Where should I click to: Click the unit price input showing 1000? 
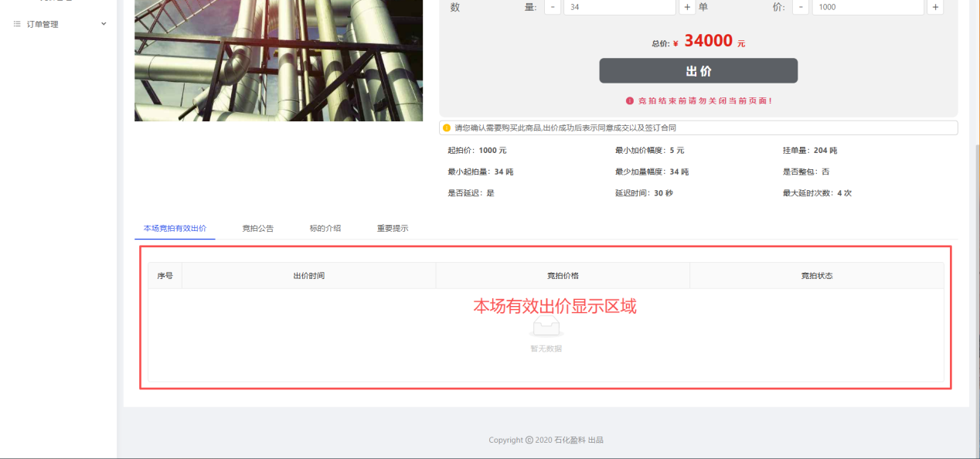click(x=867, y=7)
